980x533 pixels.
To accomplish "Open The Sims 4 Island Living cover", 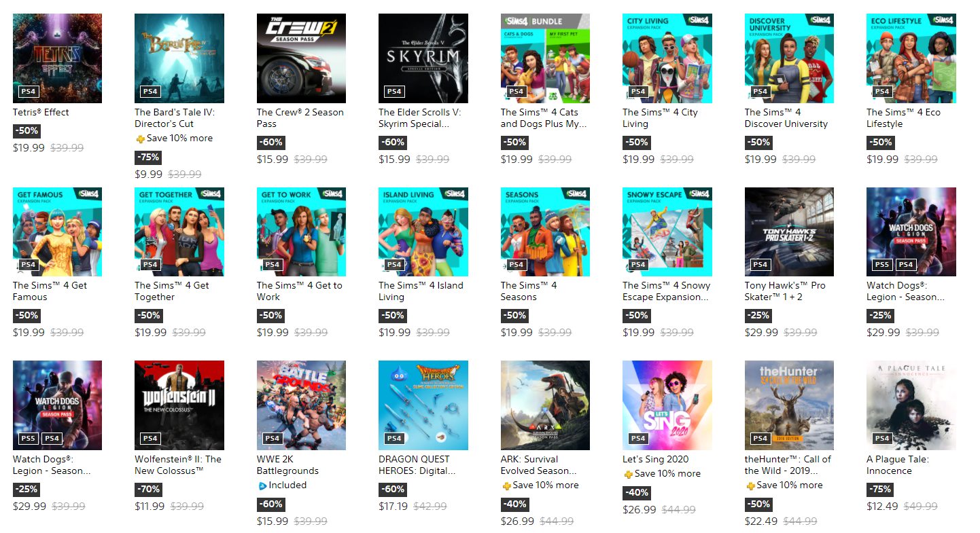I will click(x=423, y=232).
